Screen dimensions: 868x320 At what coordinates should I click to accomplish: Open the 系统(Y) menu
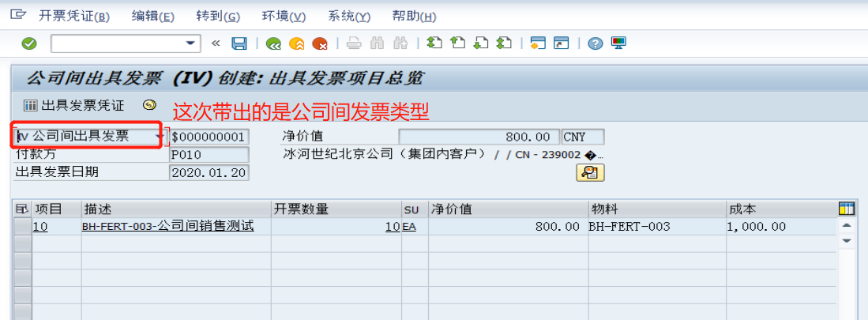(x=349, y=17)
